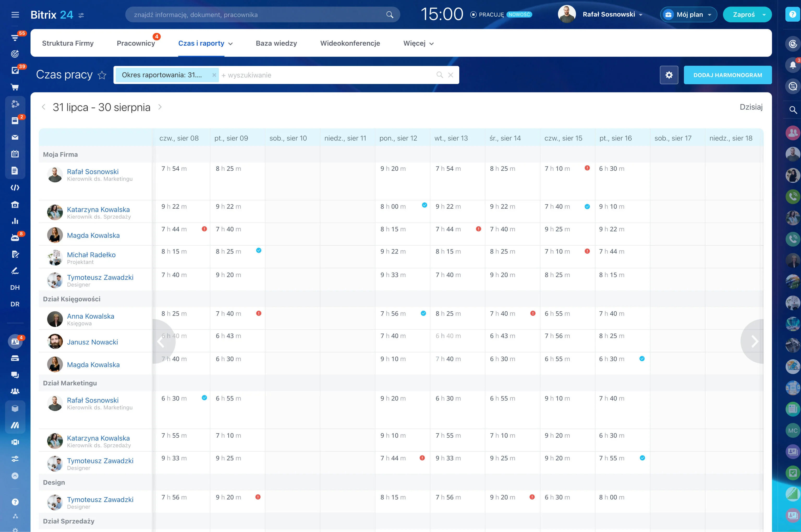Viewport: 801px width, 532px height.
Task: Click the notifications bell icon
Action: tap(792, 65)
